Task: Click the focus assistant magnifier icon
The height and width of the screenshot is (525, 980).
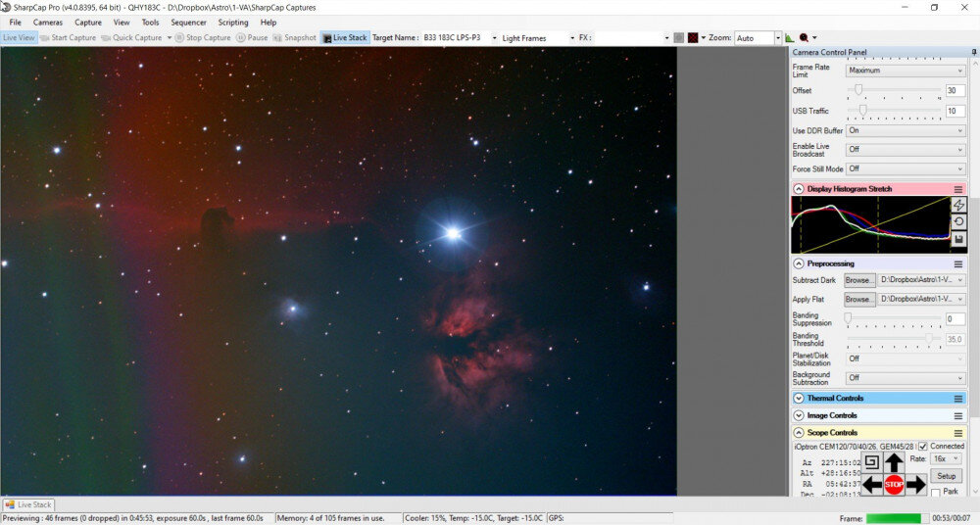Action: 804,37
